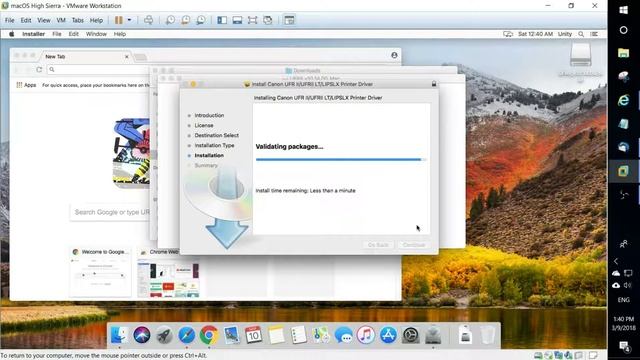This screenshot has height=360, width=640.
Task: Open Launchpad rocket icon in Dock
Action: point(164,336)
